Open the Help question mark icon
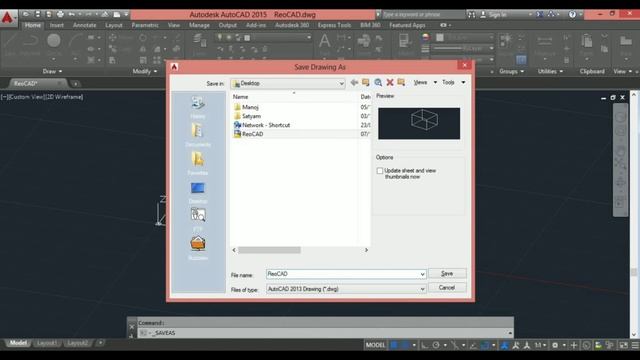The width and height of the screenshot is (640, 360). pos(572,14)
